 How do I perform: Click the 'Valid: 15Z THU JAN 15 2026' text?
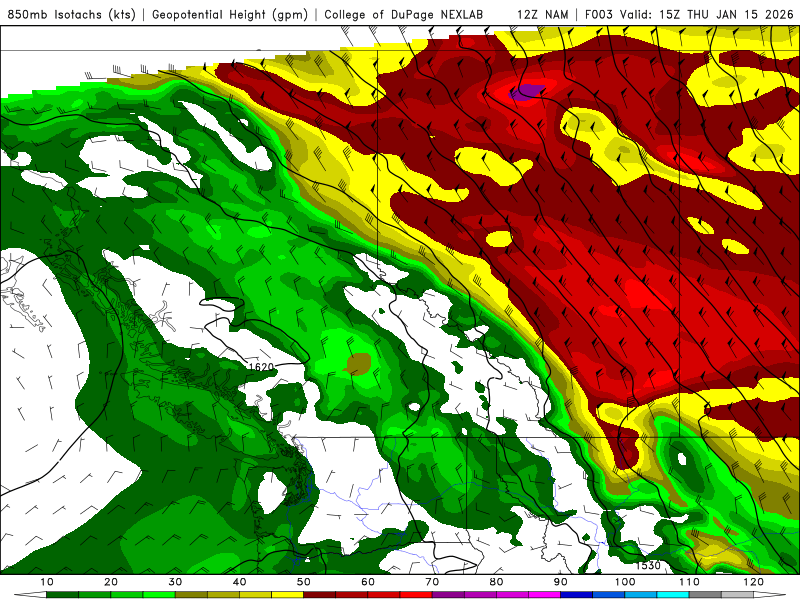pyautogui.click(x=706, y=15)
